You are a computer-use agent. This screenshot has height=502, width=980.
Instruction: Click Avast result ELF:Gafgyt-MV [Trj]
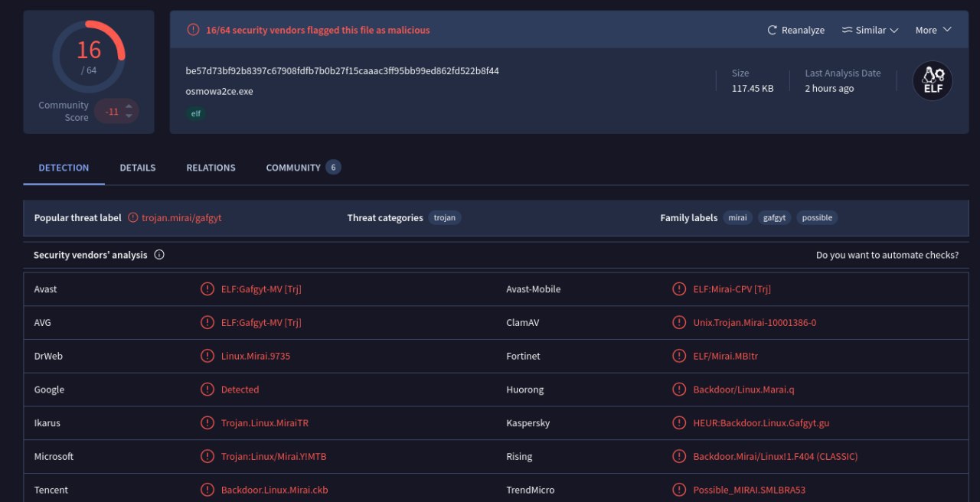261,288
